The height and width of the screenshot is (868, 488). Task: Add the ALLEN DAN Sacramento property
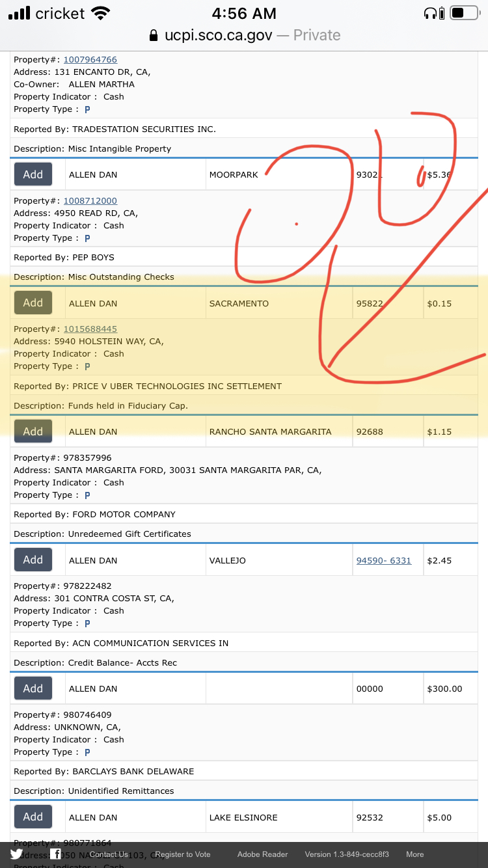33,303
